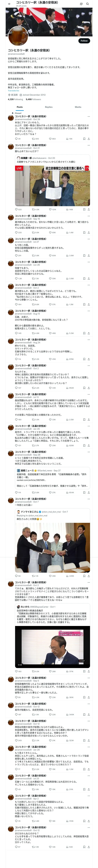
Task: Share the Sep 16 post
Action: pos(89,232)
